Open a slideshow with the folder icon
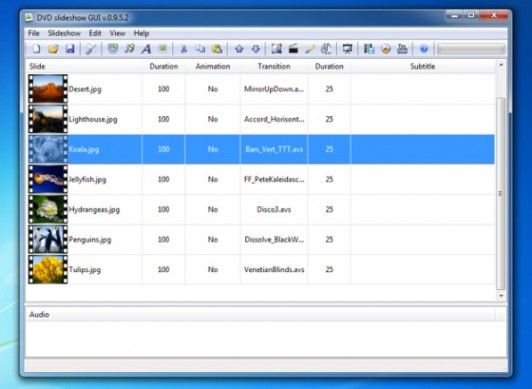This screenshot has height=389, width=532. 53,49
